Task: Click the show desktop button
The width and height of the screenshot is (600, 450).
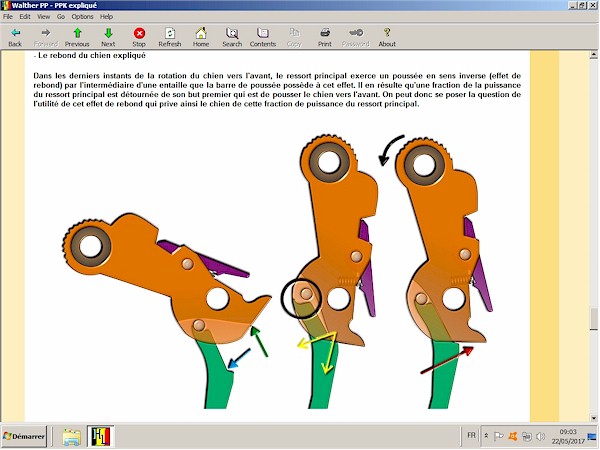Action: pyautogui.click(x=592, y=436)
